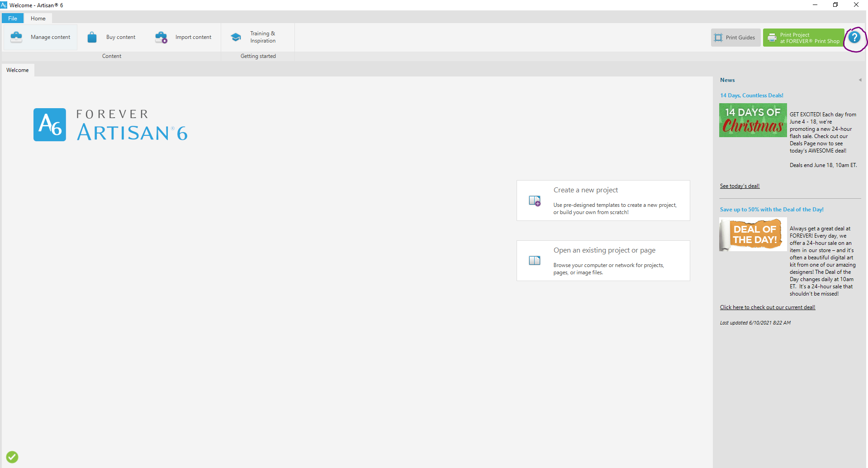Click the Getting started group label
This screenshot has height=468, width=868.
(258, 56)
